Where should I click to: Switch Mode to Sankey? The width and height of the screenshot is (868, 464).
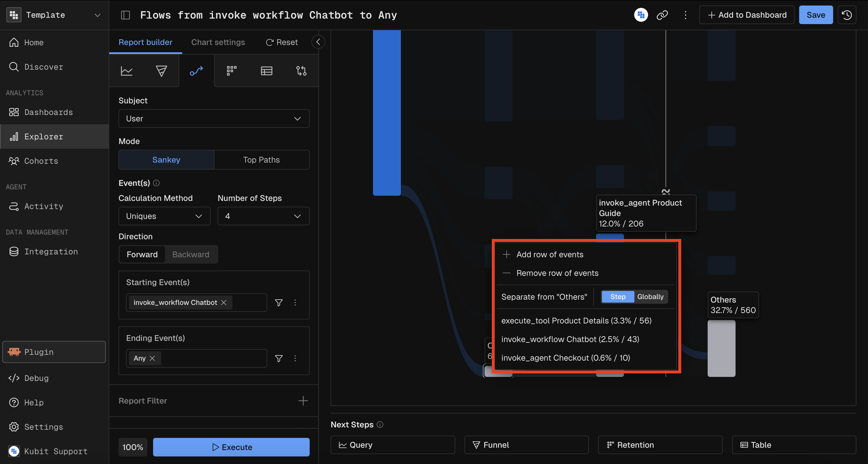(166, 160)
